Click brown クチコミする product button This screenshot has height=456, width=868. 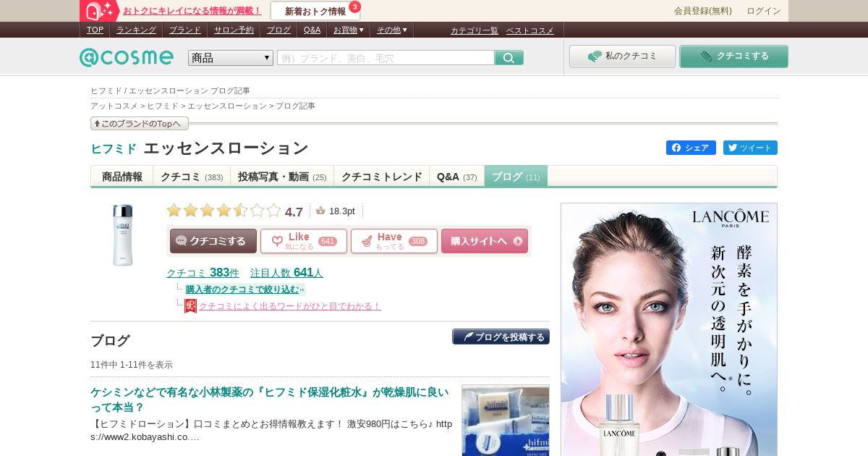[x=213, y=241]
